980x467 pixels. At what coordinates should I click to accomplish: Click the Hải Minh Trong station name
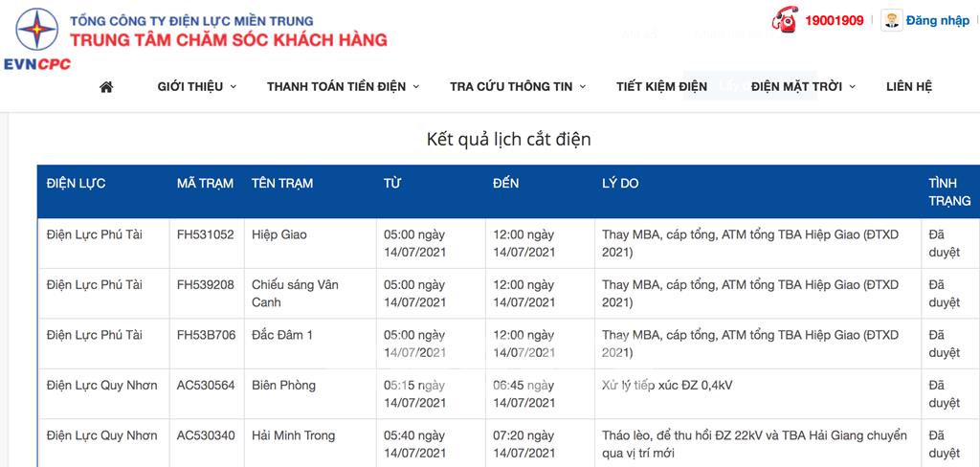tap(293, 435)
